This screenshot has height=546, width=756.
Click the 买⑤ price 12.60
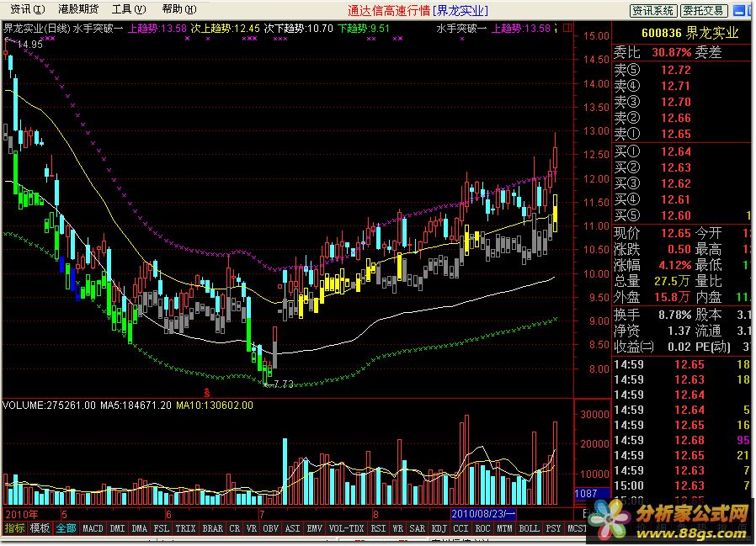pos(676,215)
